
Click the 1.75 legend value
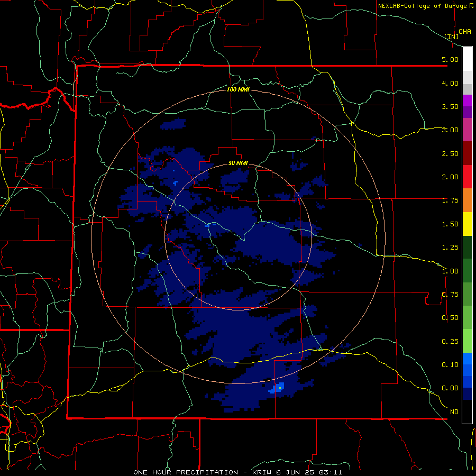click(450, 200)
